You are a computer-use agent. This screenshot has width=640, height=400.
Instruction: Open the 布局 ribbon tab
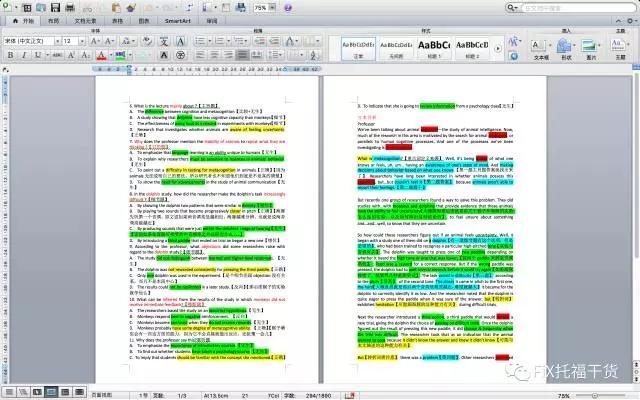pyautogui.click(x=53, y=20)
